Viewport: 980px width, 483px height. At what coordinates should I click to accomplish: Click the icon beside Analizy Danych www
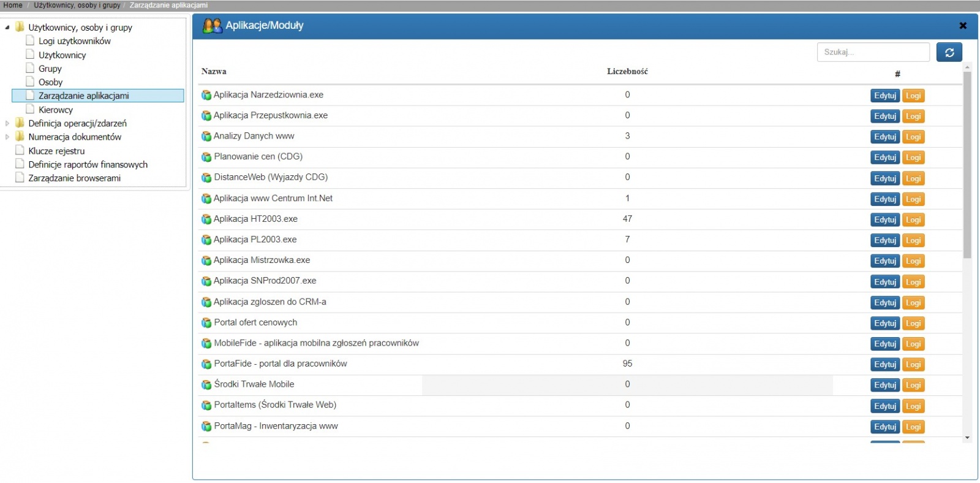(206, 137)
